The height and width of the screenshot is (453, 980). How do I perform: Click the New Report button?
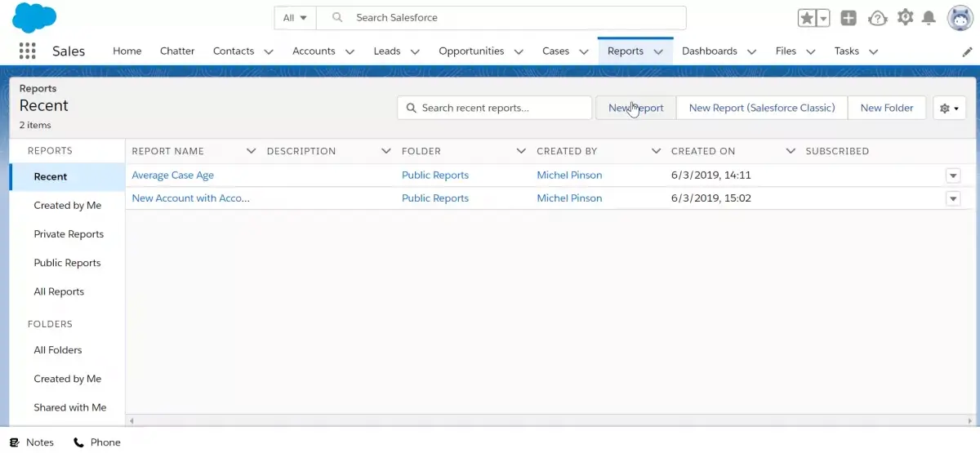(x=636, y=108)
